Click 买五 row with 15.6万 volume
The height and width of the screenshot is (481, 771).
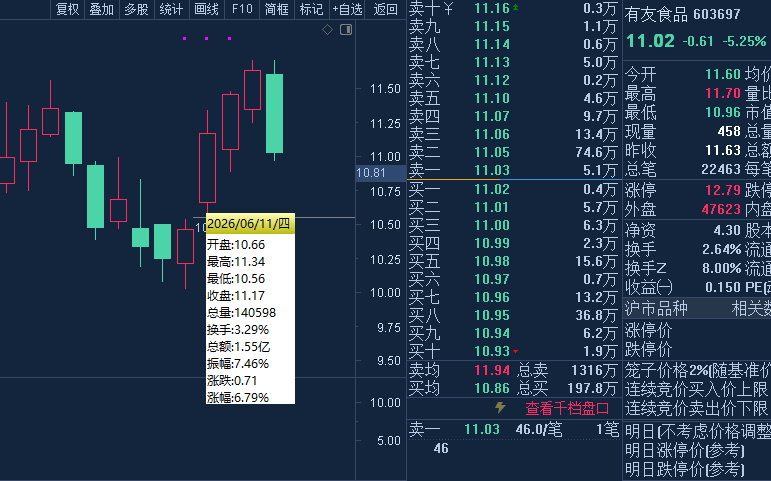[x=513, y=261]
